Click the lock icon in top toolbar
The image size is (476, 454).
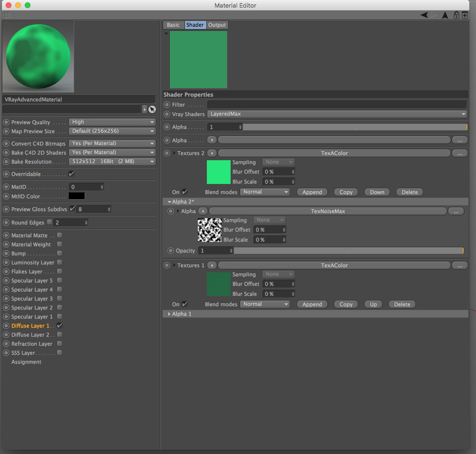(456, 15)
